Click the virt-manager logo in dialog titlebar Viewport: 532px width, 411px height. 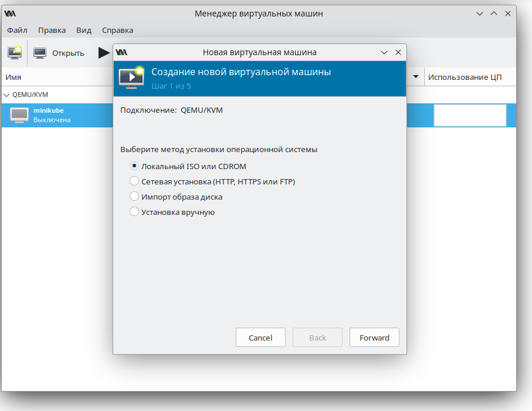[121, 52]
